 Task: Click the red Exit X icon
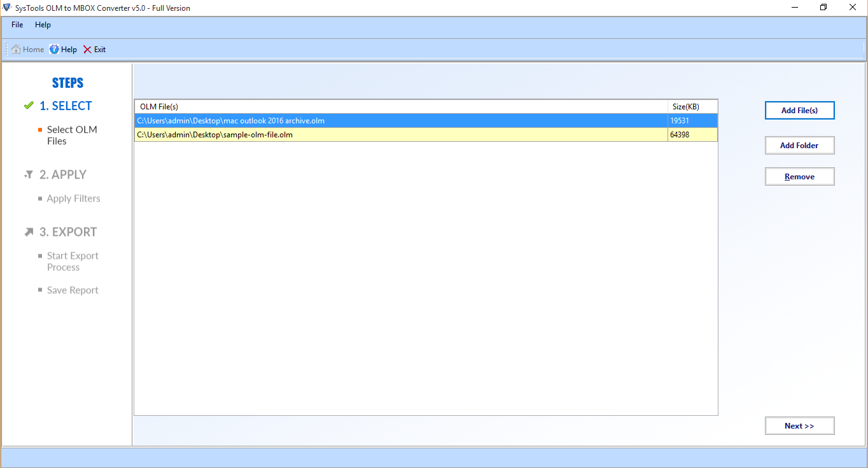coord(87,50)
